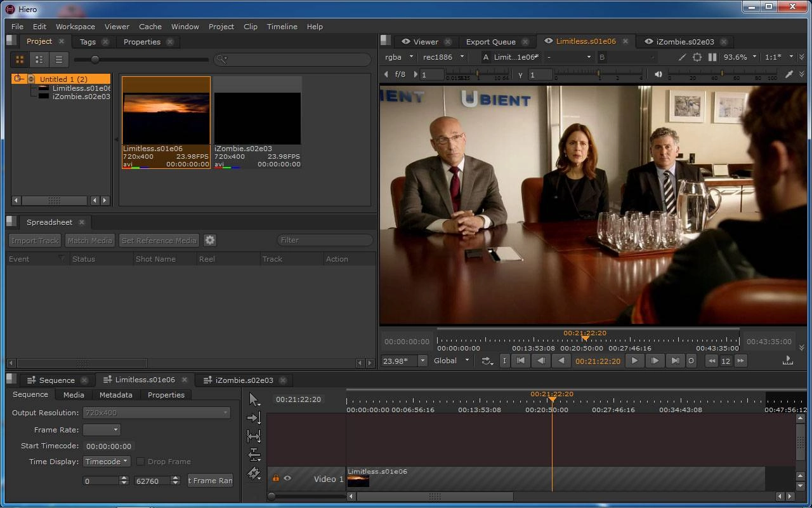Adjust viewer gamma slider

coord(599,75)
